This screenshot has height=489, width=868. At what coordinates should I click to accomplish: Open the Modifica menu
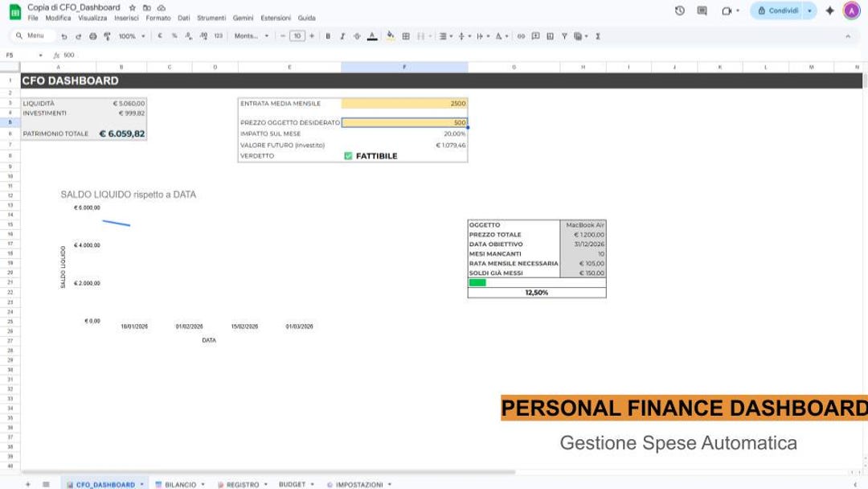coord(58,18)
